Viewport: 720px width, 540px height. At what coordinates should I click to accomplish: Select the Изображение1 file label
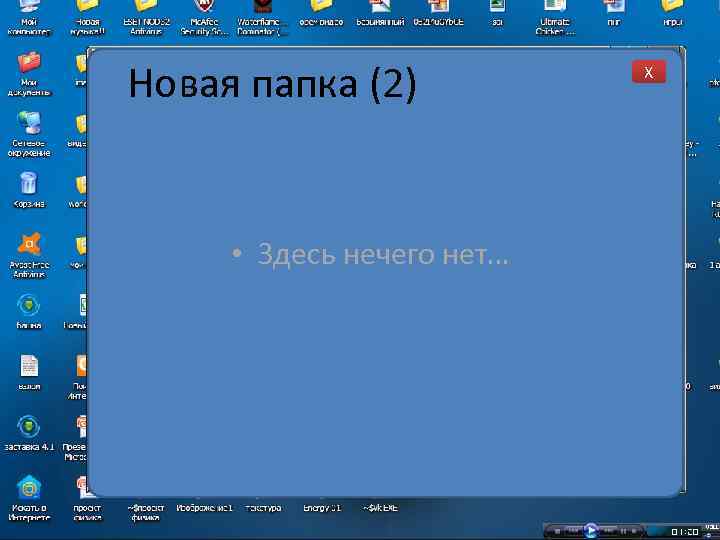(x=204, y=508)
